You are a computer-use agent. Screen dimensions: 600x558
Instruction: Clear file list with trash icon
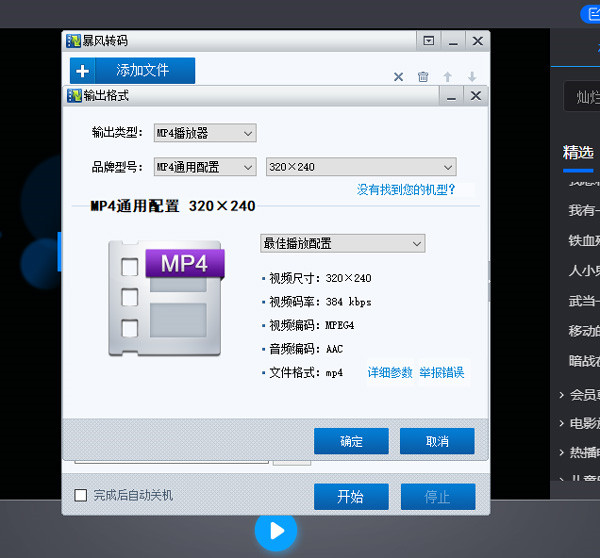tap(423, 77)
